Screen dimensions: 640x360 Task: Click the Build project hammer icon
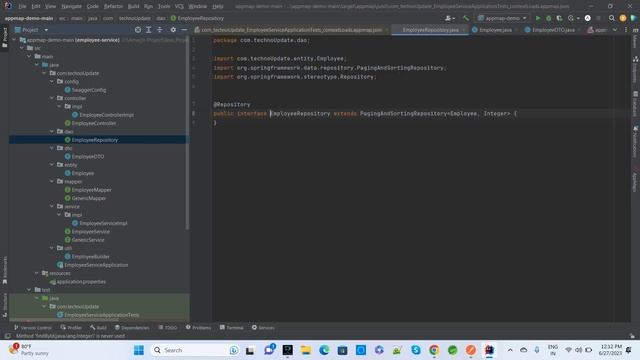pyautogui.click(x=466, y=18)
